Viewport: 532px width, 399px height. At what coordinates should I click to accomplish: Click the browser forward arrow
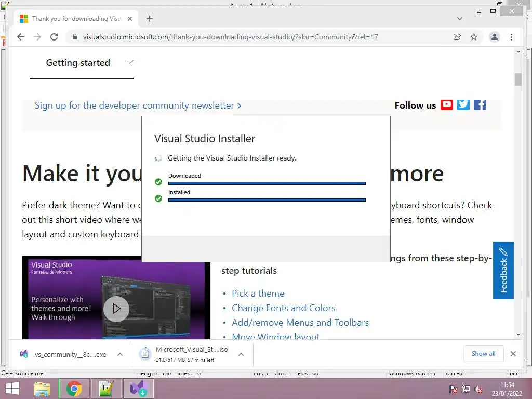pos(37,37)
